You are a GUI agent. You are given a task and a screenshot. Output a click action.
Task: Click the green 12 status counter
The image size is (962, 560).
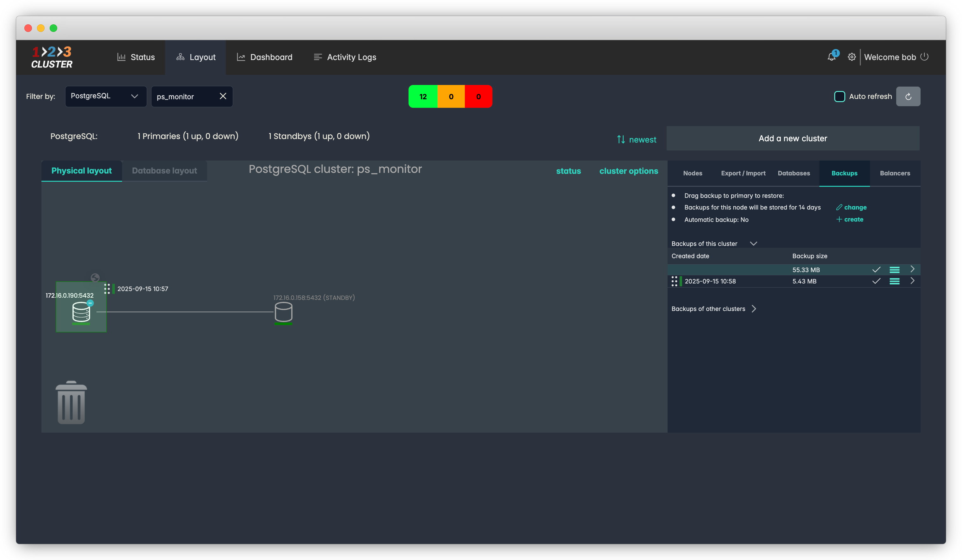point(423,96)
